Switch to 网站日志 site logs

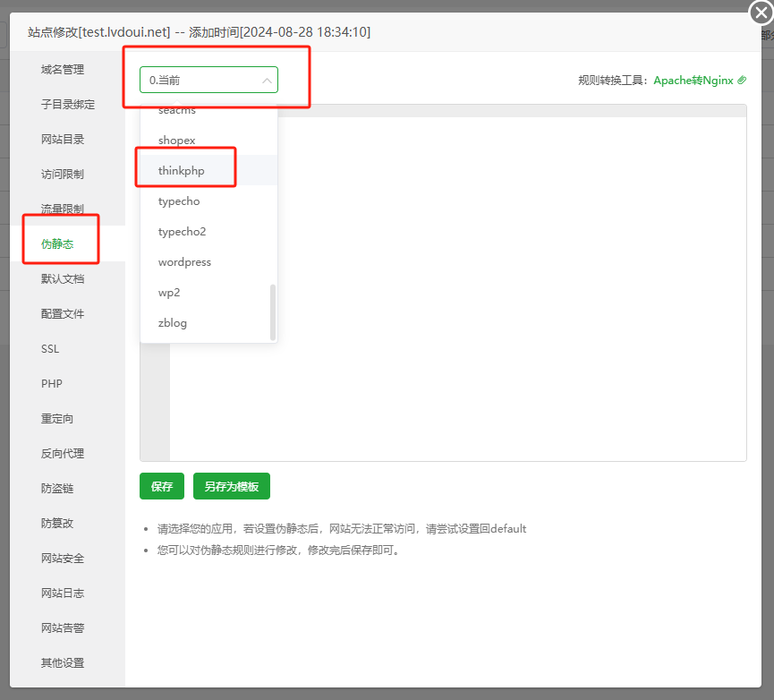(x=63, y=593)
